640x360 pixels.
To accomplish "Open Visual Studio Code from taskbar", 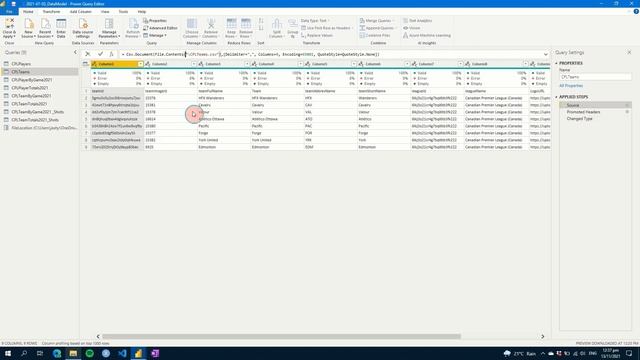I will coord(122,353).
